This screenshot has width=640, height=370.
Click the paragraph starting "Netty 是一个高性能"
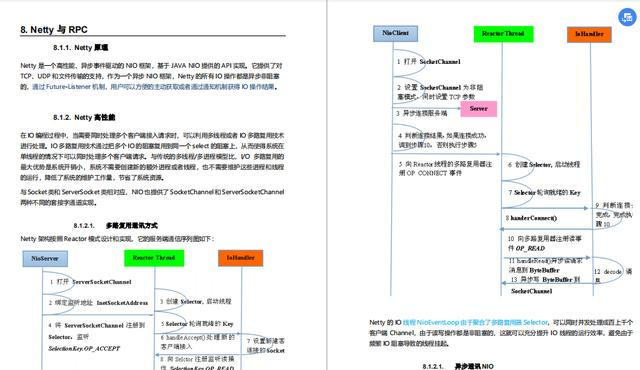[151, 76]
